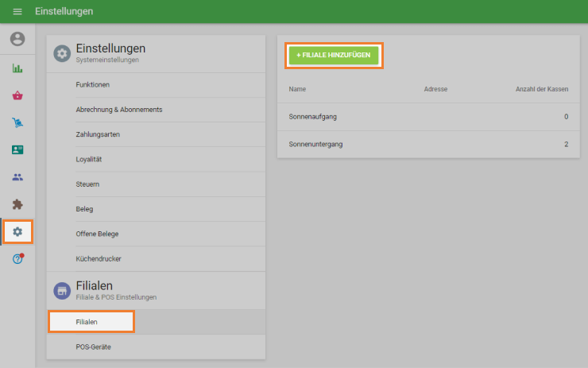
Task: Open the reports bar chart icon
Action: click(x=17, y=68)
